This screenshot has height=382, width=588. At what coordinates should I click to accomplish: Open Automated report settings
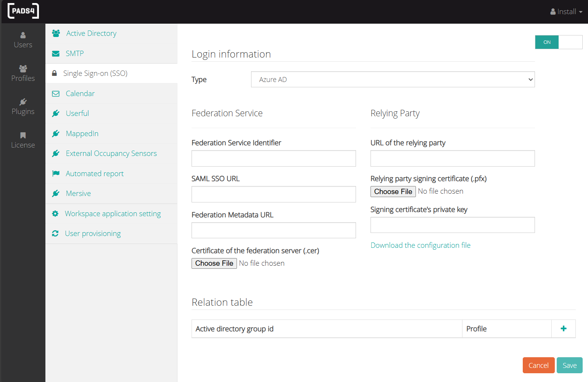click(x=111, y=173)
